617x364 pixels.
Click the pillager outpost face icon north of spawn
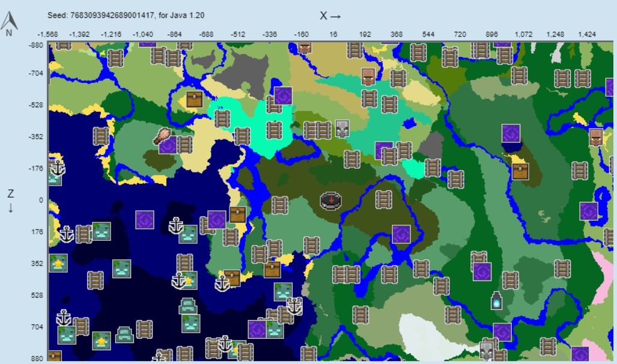tap(342, 129)
